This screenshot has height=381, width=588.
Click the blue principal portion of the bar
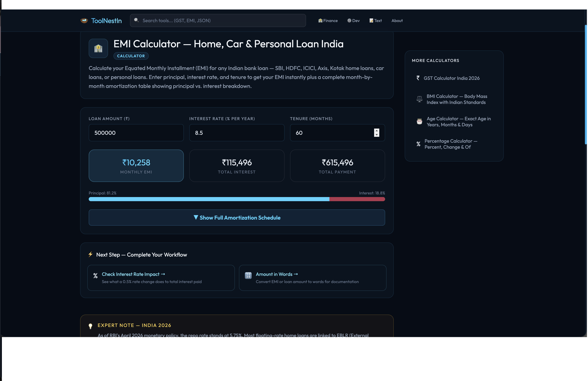click(x=209, y=199)
